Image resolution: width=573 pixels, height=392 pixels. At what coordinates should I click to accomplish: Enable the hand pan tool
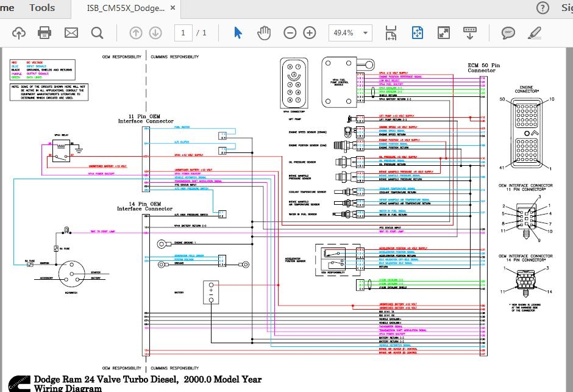point(264,33)
